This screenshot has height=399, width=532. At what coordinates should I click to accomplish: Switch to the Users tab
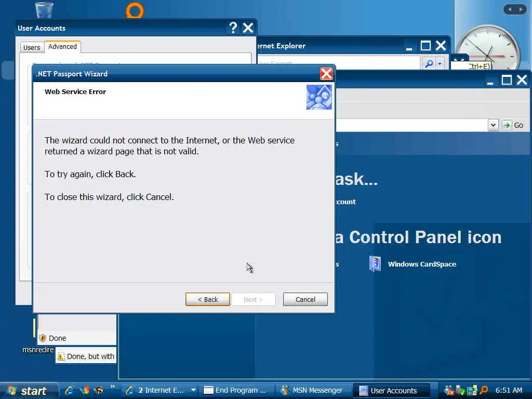(x=32, y=47)
